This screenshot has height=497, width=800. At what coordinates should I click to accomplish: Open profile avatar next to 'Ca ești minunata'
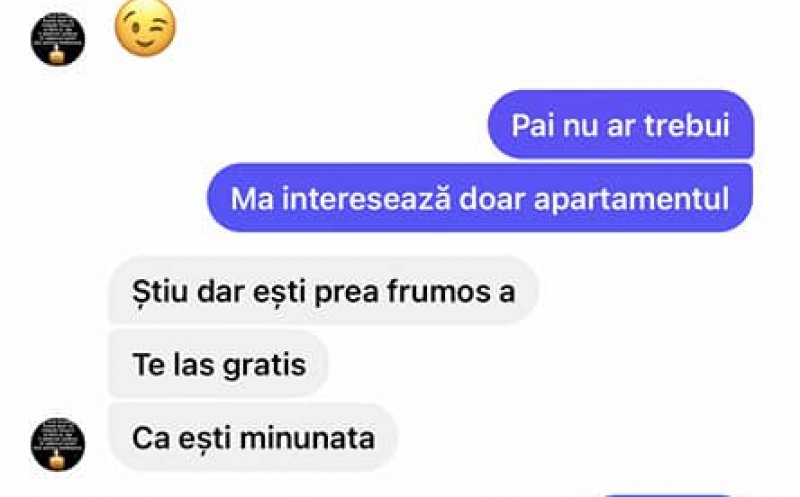pyautogui.click(x=58, y=444)
